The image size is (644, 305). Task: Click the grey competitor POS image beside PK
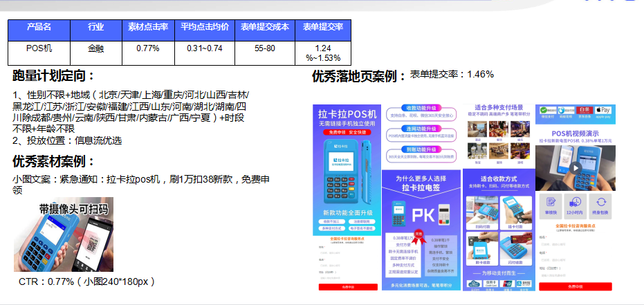point(444,214)
